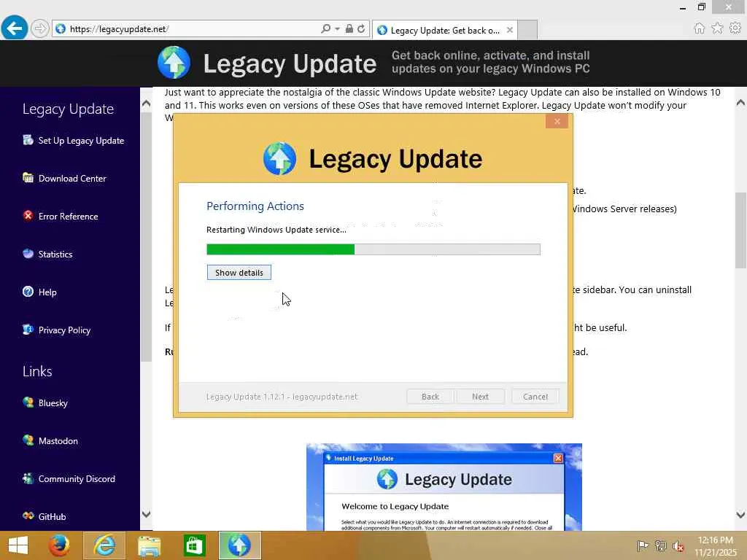Open Windows Store taskbar icon
Viewport: 747px width, 560px height.
pos(194,545)
